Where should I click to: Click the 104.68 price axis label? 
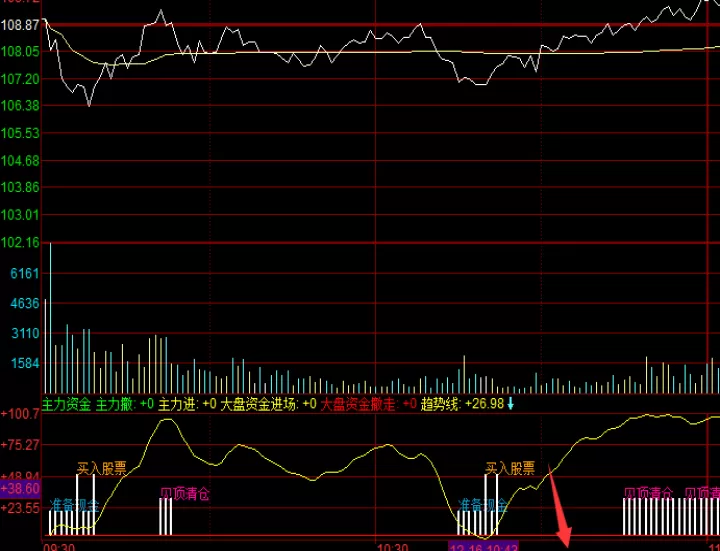20,161
